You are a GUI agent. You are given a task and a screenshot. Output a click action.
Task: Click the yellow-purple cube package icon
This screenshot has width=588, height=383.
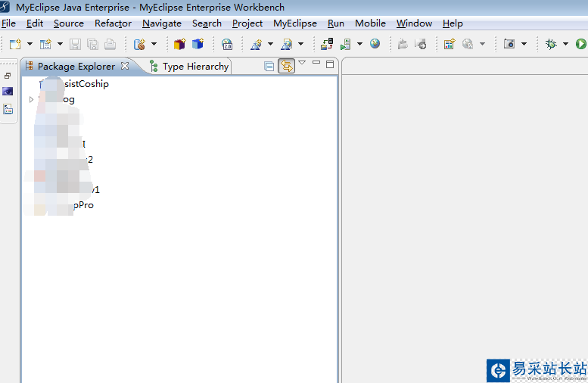(x=179, y=44)
